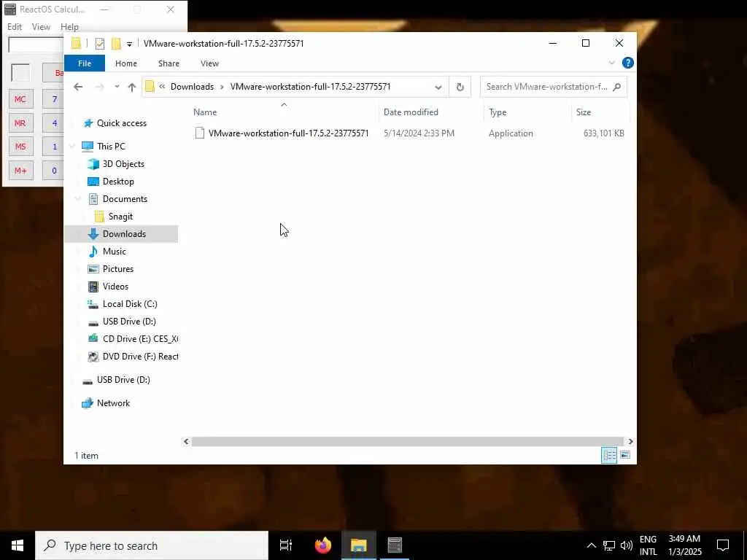Screen dimensions: 747x560
Task: Click the 633,101 KB size cell
Action: [603, 133]
